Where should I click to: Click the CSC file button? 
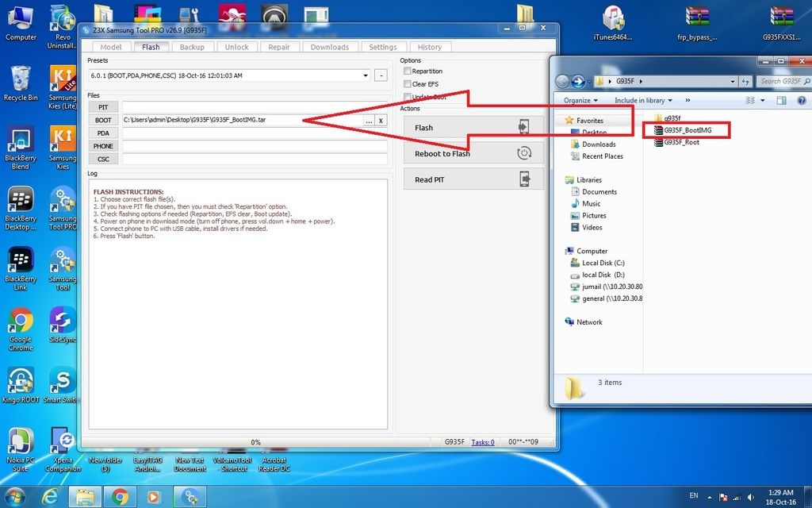[x=103, y=159]
